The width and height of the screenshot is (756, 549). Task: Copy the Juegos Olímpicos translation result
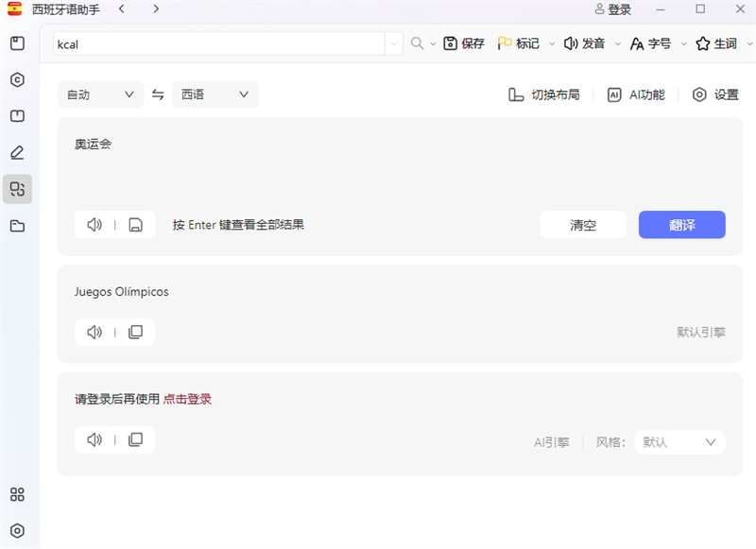pyautogui.click(x=135, y=333)
